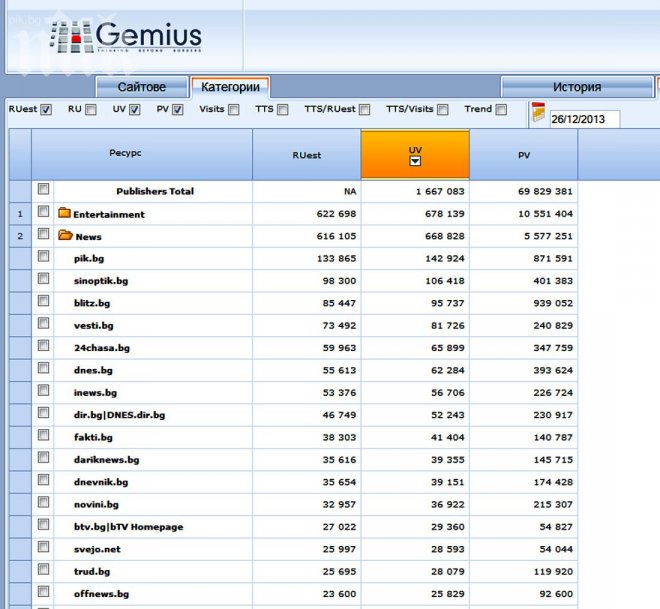Viewport: 660px width, 609px height.
Task: Click the date field 26/12/2013
Action: pos(584,119)
